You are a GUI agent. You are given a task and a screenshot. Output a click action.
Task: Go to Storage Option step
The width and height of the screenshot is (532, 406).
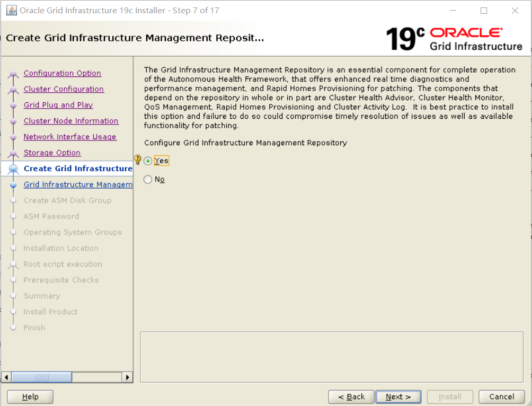(x=52, y=153)
